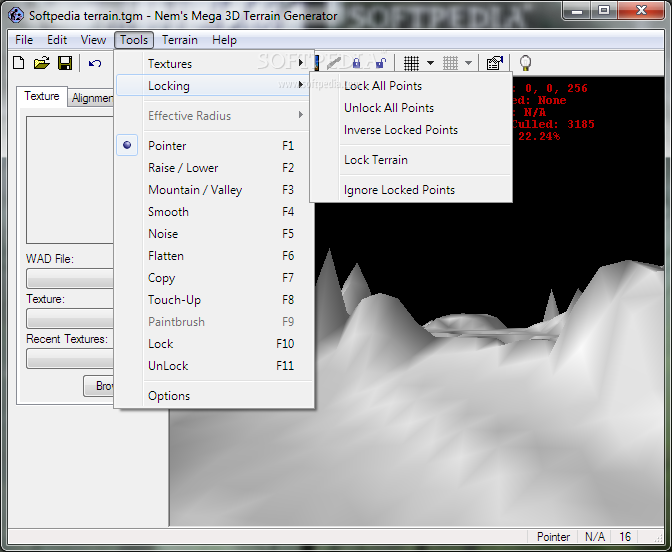672x552 pixels.
Task: Open Options from Tools menu
Action: (x=215, y=396)
